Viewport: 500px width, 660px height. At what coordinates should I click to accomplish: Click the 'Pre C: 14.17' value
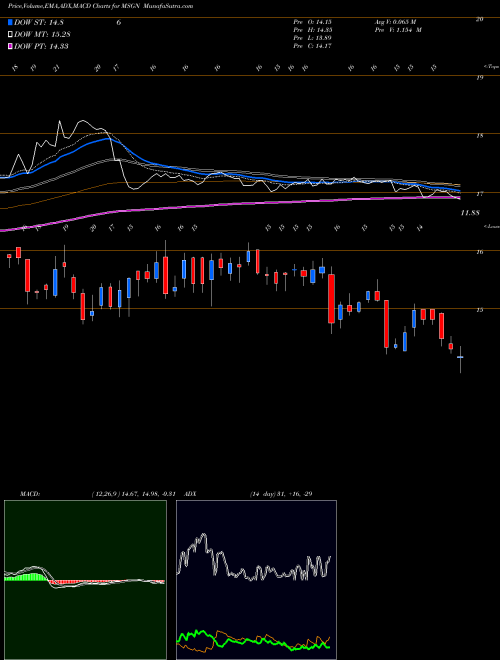tap(313, 46)
